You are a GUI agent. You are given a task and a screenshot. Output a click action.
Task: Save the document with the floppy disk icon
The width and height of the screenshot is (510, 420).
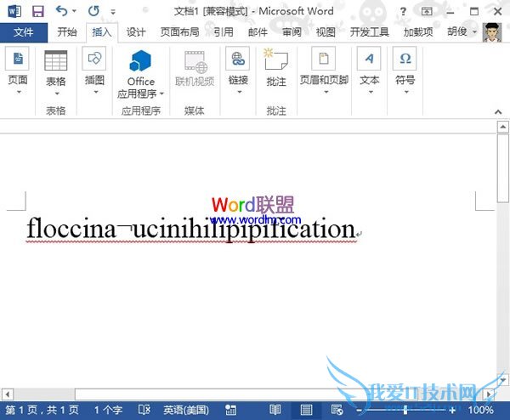[x=38, y=11]
